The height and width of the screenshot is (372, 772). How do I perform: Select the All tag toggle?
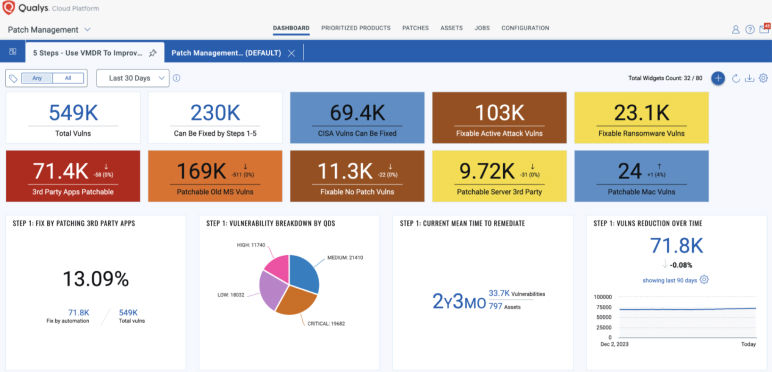(x=68, y=78)
